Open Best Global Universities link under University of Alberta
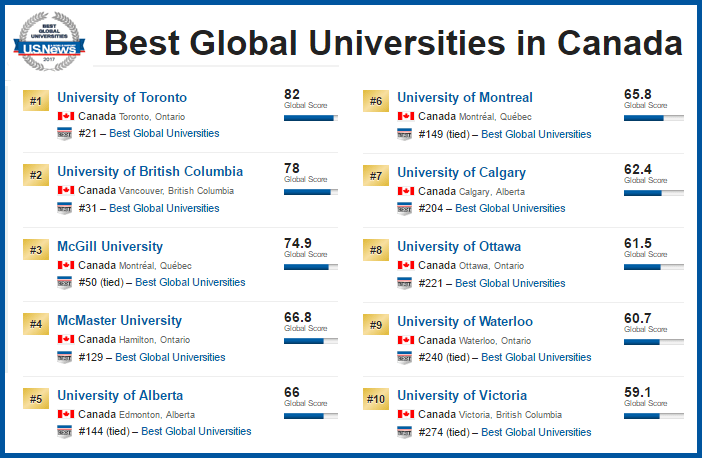Image resolution: width=702 pixels, height=458 pixels. coord(196,432)
